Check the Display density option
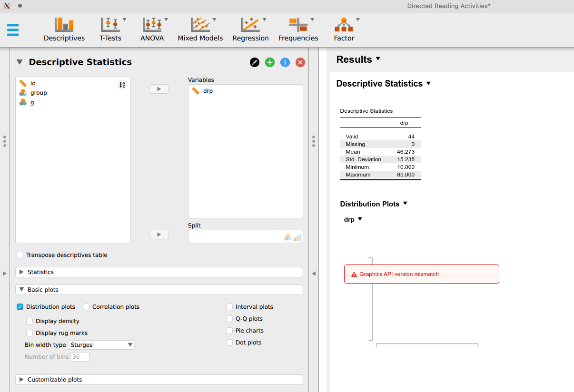This screenshot has height=392, width=574. [30, 321]
